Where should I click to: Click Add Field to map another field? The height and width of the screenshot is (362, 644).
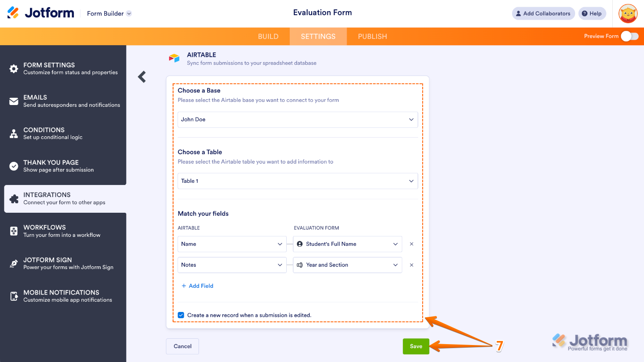pyautogui.click(x=197, y=286)
